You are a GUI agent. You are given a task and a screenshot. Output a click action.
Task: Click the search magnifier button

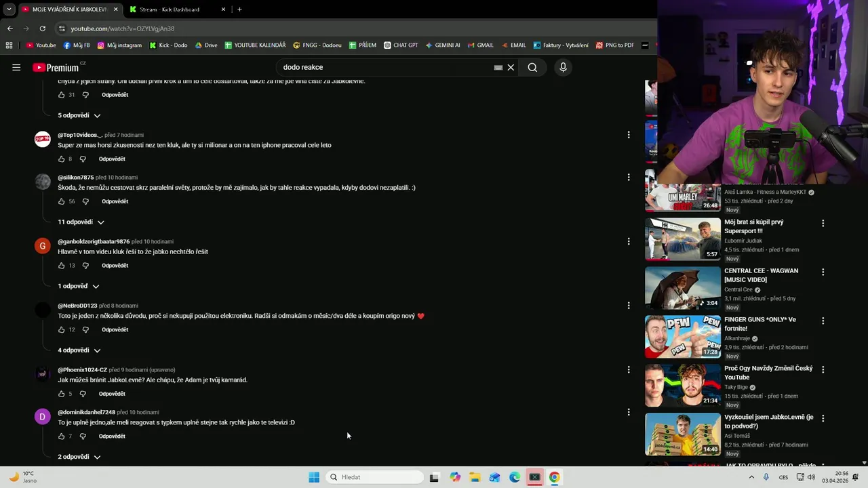tap(532, 67)
